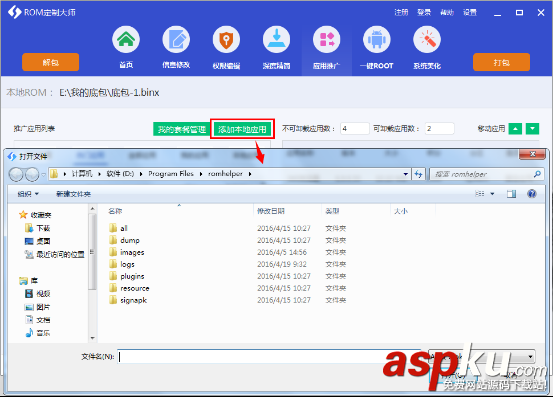Click the change view icon
This screenshot has width=553, height=397.
pos(480,194)
